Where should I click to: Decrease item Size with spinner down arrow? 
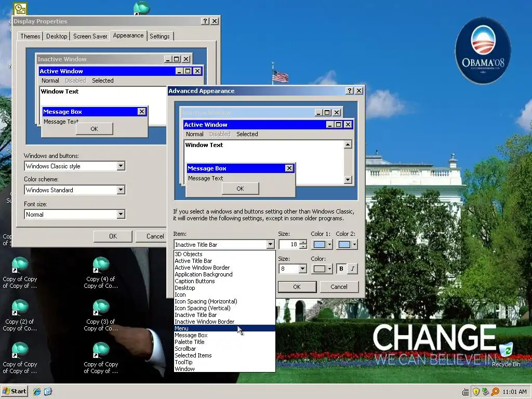303,247
